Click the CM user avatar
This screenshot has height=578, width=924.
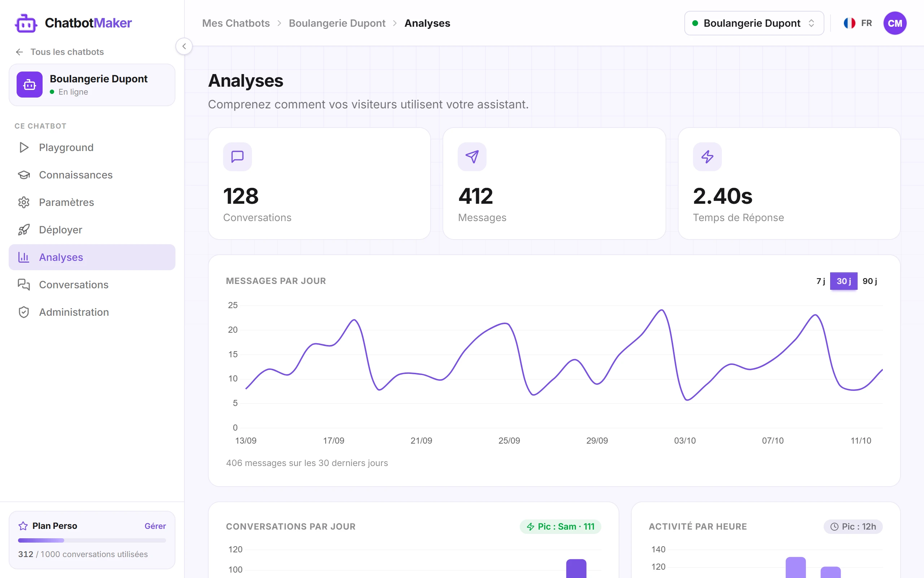895,23
